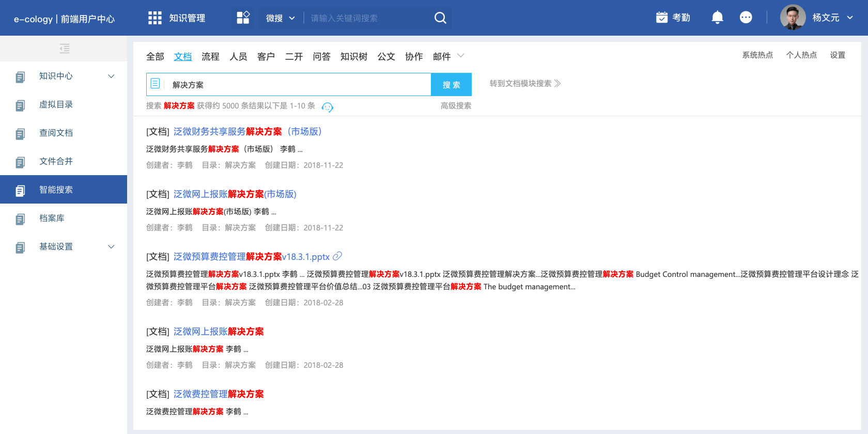Click the 档案库 sidebar icon

[x=20, y=219]
